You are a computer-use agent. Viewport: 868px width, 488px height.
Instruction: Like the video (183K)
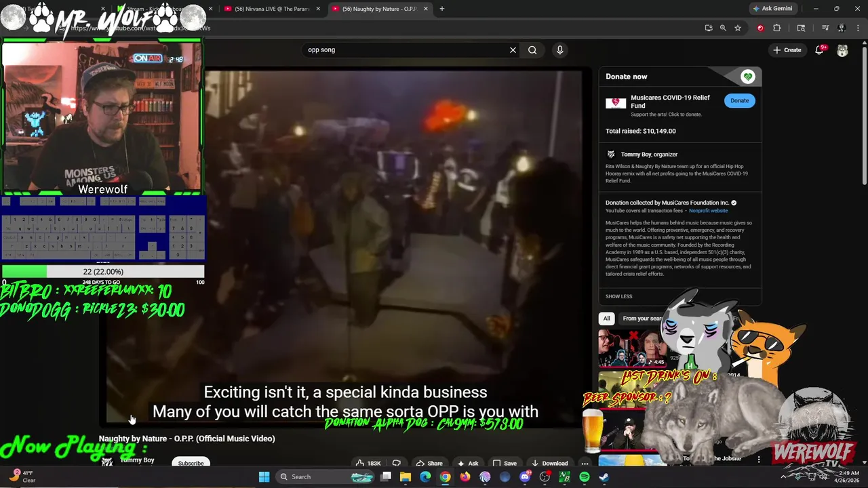pos(370,464)
